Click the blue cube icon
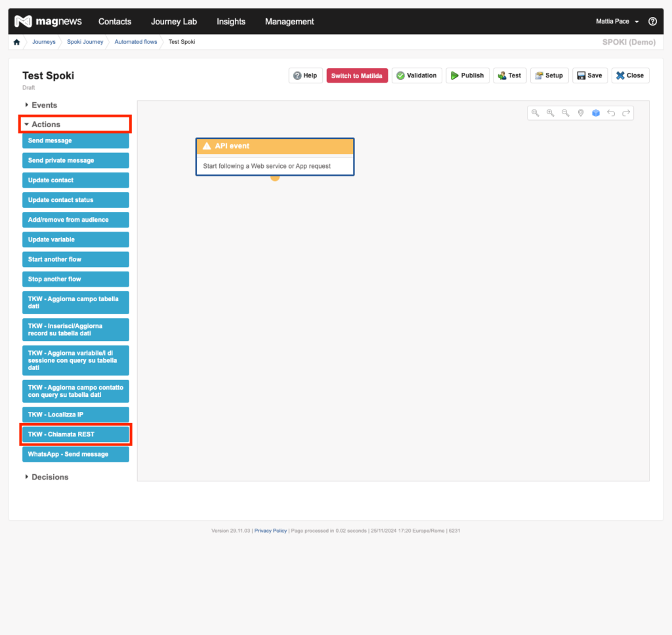The height and width of the screenshot is (635, 672). pos(596,113)
